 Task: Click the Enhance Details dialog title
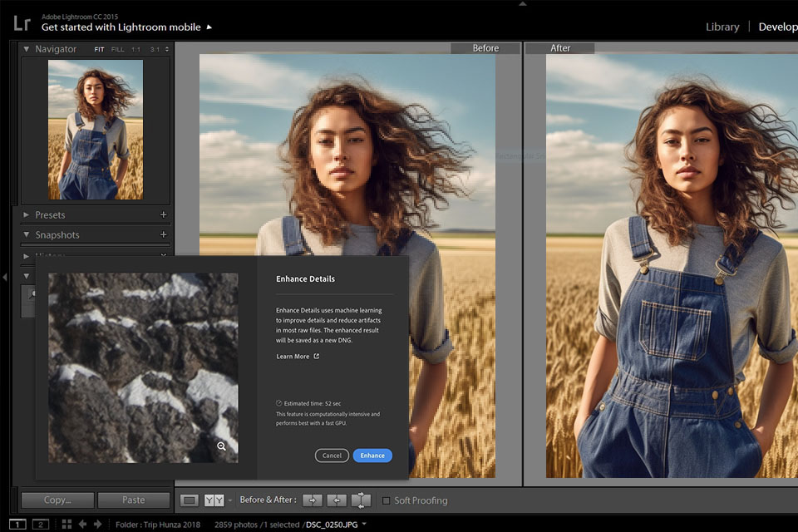[x=305, y=279]
